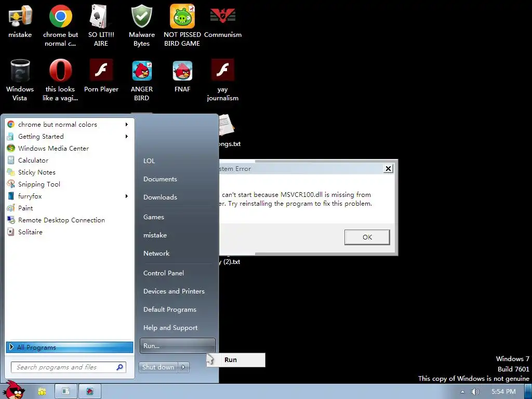The image size is (532, 399).
Task: Click Sticky Notes icon in Start menu
Action: (x=11, y=172)
